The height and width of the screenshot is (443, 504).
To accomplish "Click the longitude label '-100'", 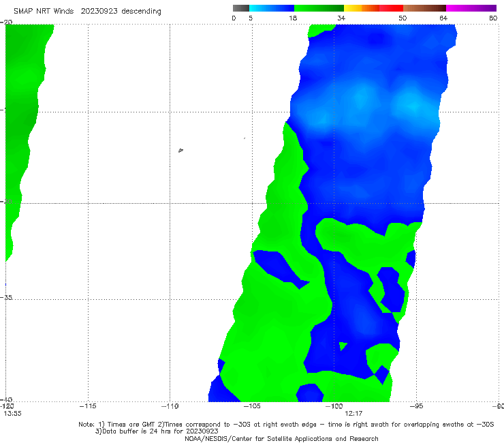I will click(x=334, y=406).
